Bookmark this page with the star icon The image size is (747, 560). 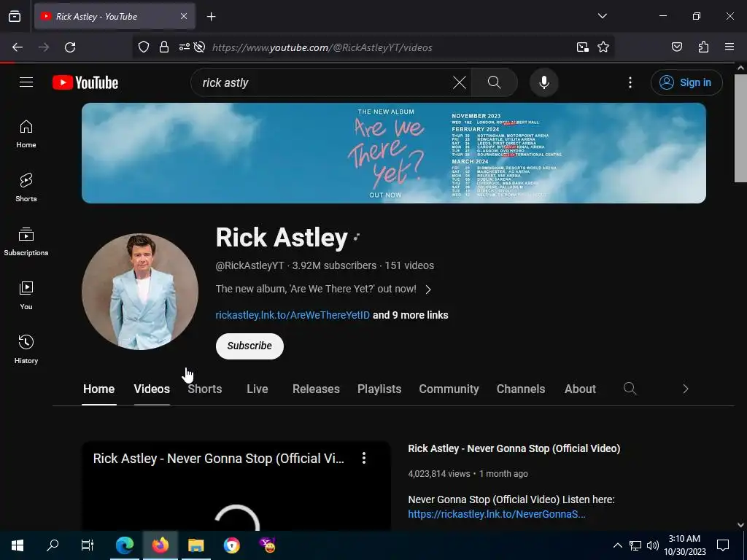coord(603,47)
